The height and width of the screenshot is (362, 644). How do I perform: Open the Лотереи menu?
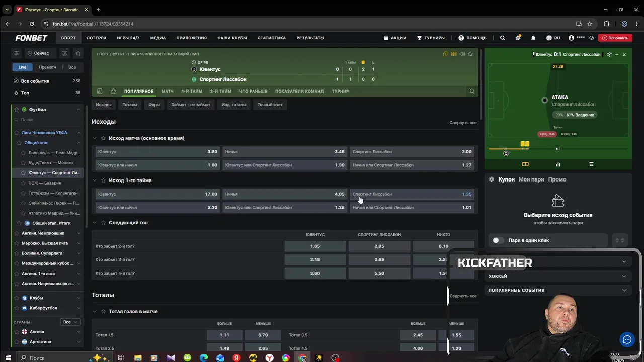(x=96, y=38)
